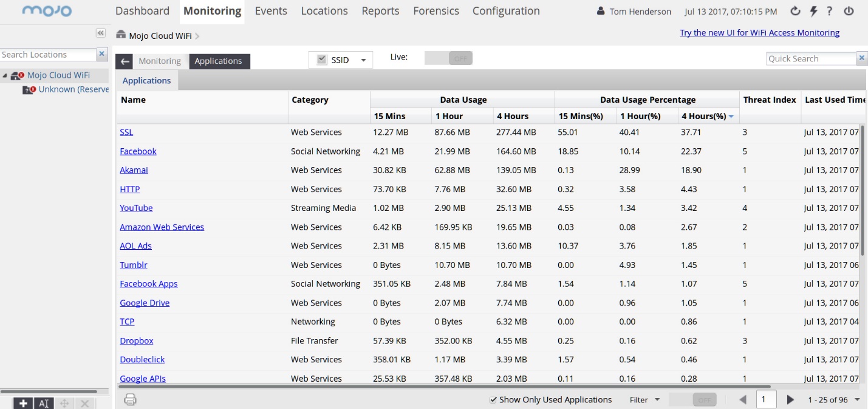Viewport: 868px width, 409px height.
Task: Toggle the Filter switch on
Action: (x=692, y=400)
